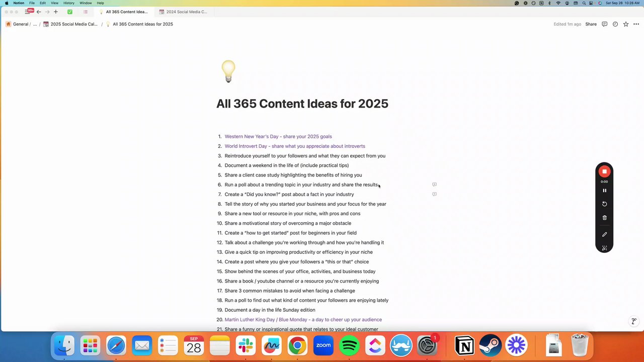Open Steam from the Dock
This screenshot has height=362, width=644.
pos(491,345)
